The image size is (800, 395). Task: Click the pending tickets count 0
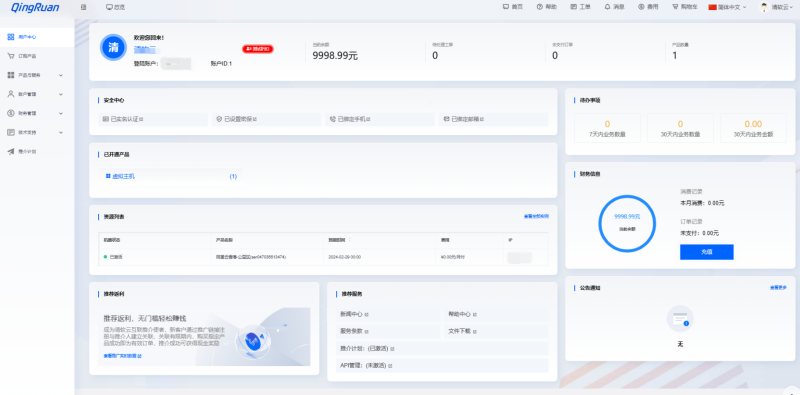pyautogui.click(x=435, y=56)
